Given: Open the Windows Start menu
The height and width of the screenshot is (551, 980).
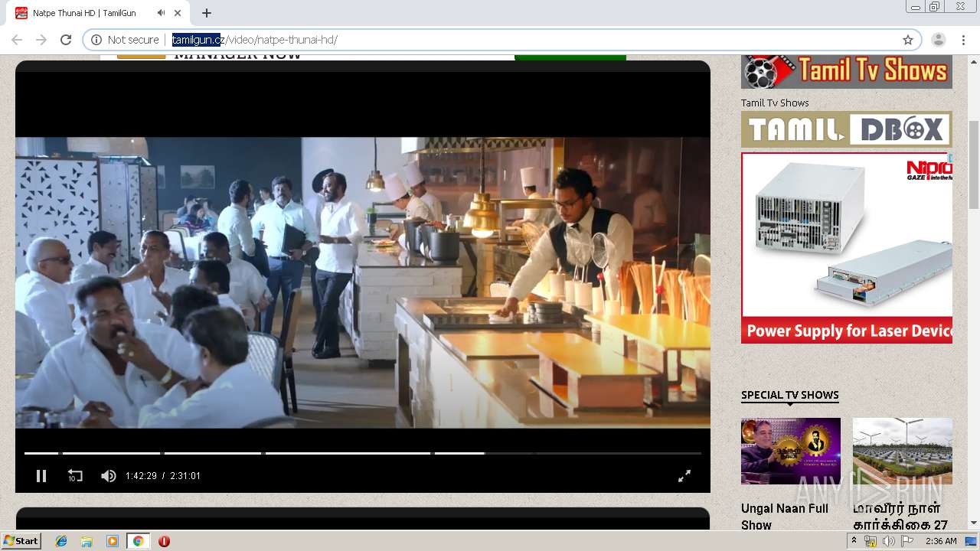Looking at the screenshot, I should tap(21, 540).
